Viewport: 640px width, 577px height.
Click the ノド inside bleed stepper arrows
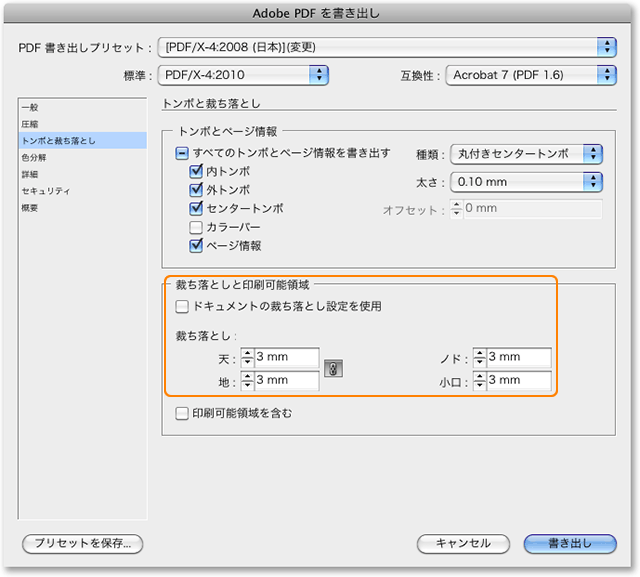point(479,358)
